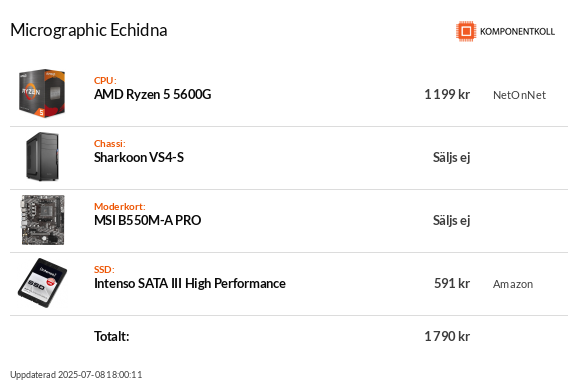Click the 591 kr SSD price
This screenshot has height=388, width=577.
click(x=452, y=283)
